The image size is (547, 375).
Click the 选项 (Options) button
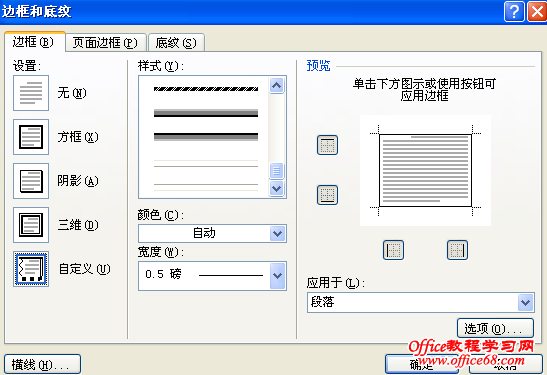[495, 328]
